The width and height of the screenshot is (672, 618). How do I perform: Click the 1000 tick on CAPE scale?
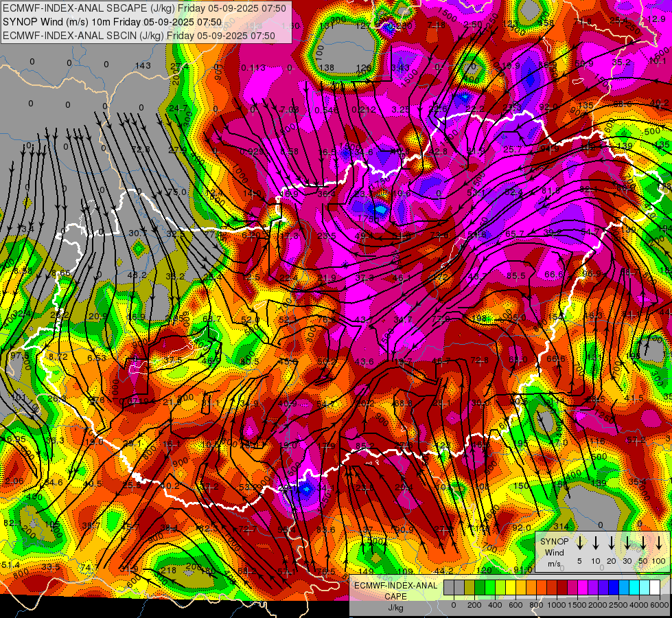click(556, 605)
